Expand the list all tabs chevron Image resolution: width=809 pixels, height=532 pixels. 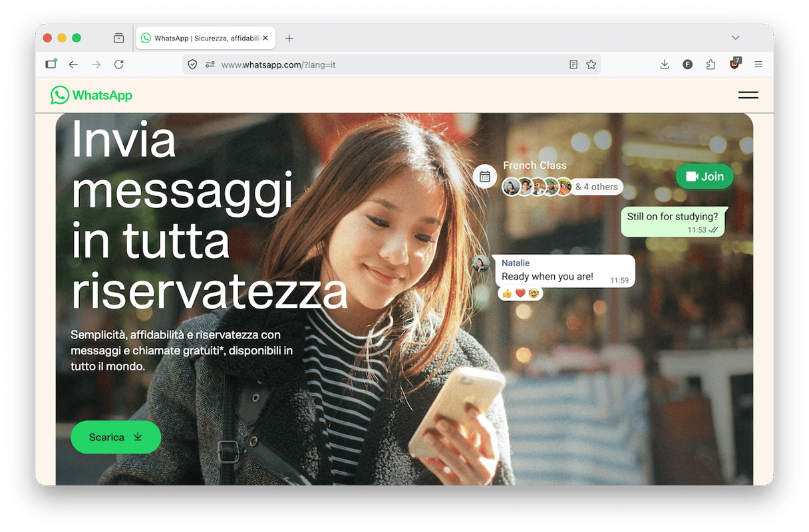click(735, 39)
